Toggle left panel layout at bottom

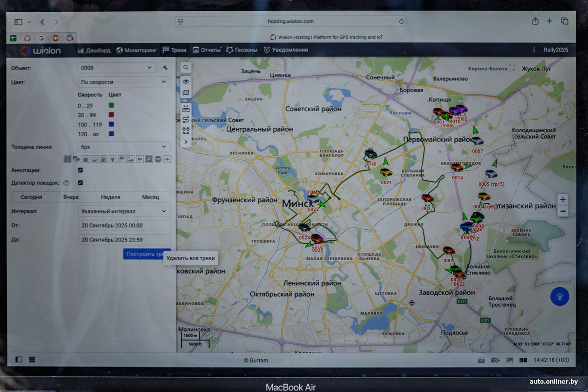coord(19,360)
